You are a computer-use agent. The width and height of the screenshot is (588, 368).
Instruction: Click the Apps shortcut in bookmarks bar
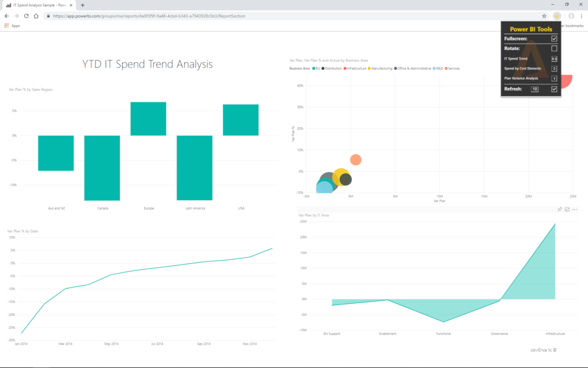pos(10,26)
